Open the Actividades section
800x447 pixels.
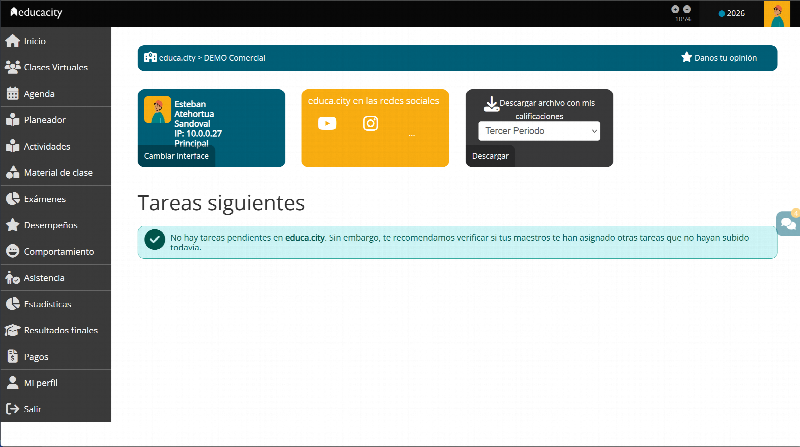click(55, 146)
